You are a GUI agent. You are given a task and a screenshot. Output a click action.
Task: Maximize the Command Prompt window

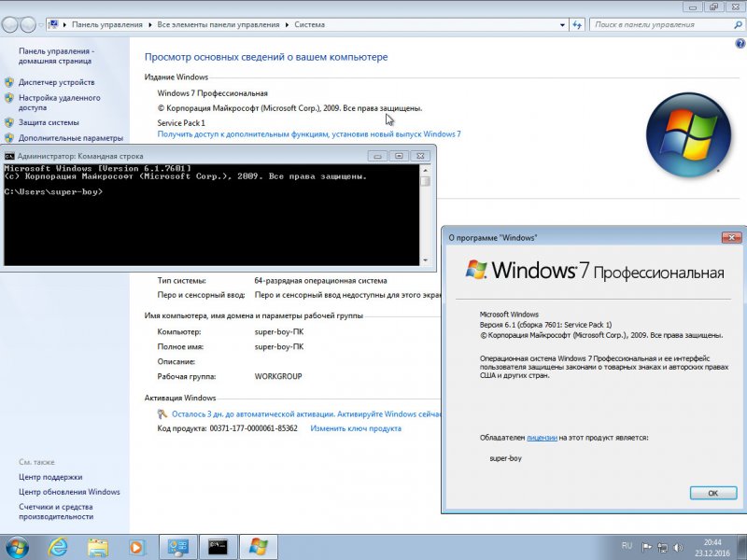(400, 156)
